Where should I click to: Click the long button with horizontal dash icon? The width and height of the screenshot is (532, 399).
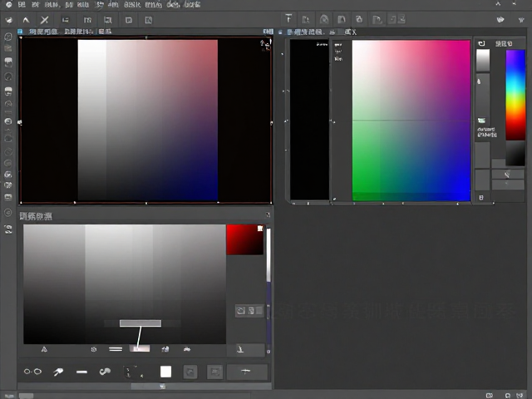click(x=247, y=372)
